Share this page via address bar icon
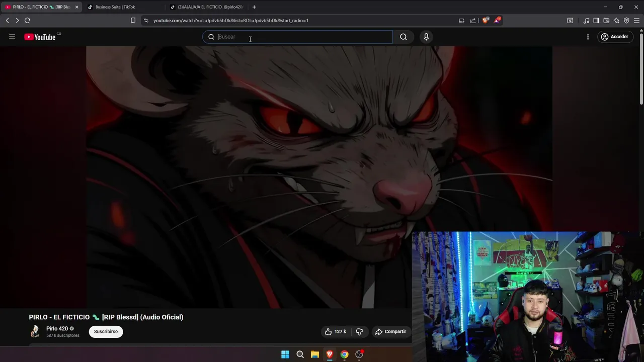The width and height of the screenshot is (644, 362). (x=473, y=21)
